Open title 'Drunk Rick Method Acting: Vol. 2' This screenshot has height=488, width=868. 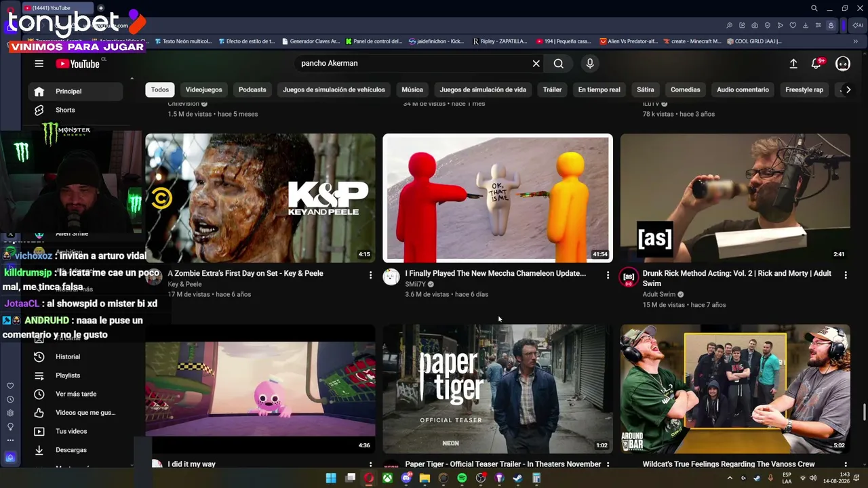pos(736,279)
